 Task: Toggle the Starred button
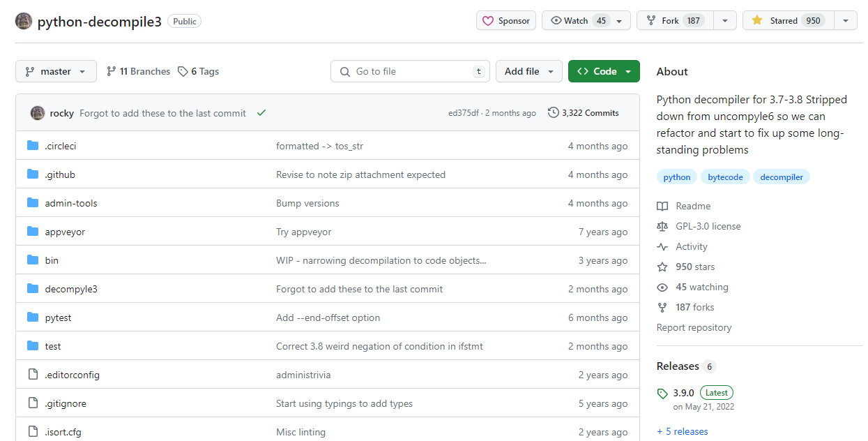click(788, 21)
